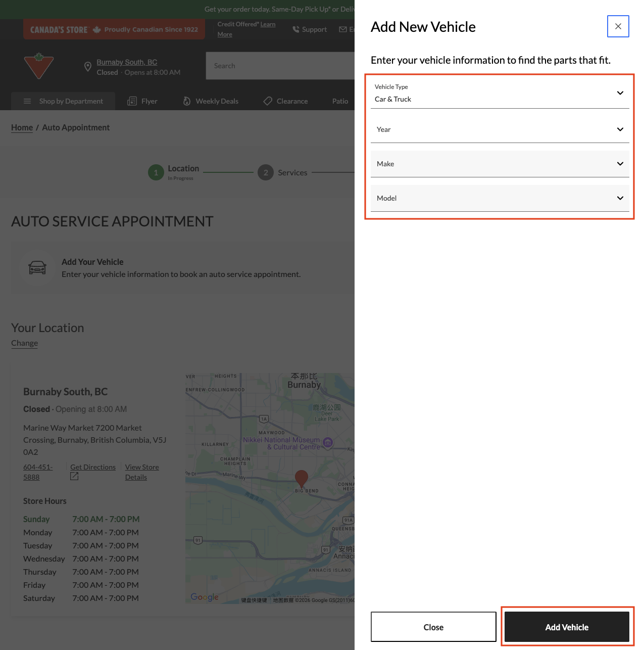Click the Get Directions external link icon
Viewport: 644px width, 650px height.
pos(74,476)
